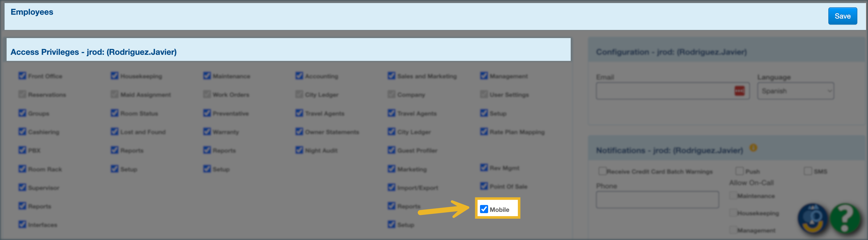Toggle the Guest Profiler checkbox
The height and width of the screenshot is (240, 868).
coord(391,150)
